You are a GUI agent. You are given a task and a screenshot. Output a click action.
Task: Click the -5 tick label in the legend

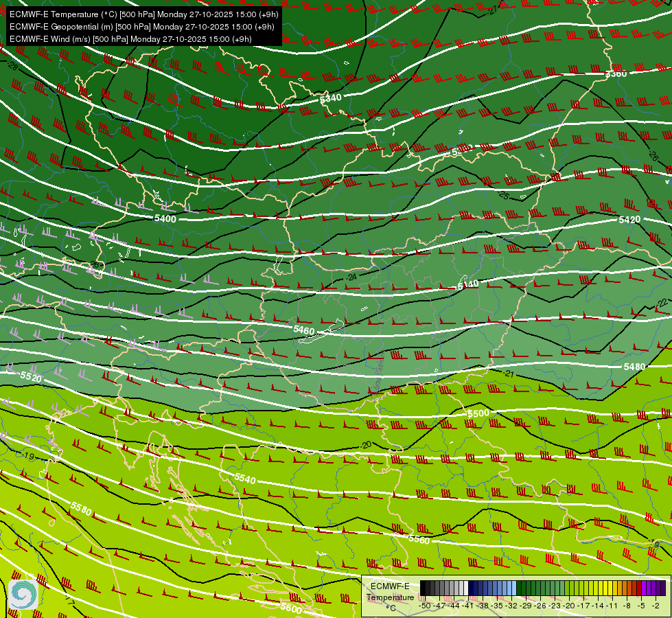pos(642,606)
